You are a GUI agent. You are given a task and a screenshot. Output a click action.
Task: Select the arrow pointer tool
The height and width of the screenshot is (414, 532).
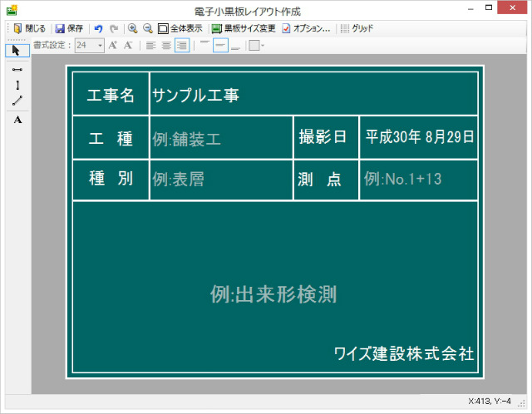coord(17,51)
